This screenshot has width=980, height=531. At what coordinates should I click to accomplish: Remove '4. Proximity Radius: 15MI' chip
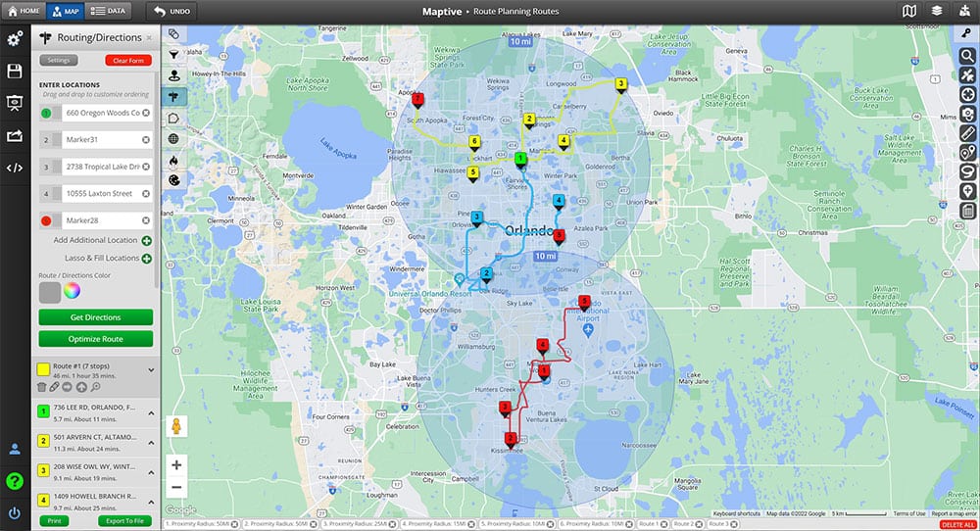pyautogui.click(x=471, y=524)
